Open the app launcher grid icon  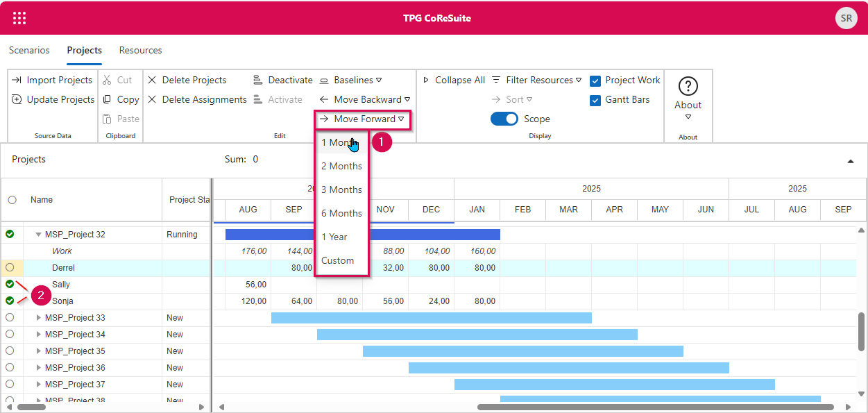[x=19, y=18]
